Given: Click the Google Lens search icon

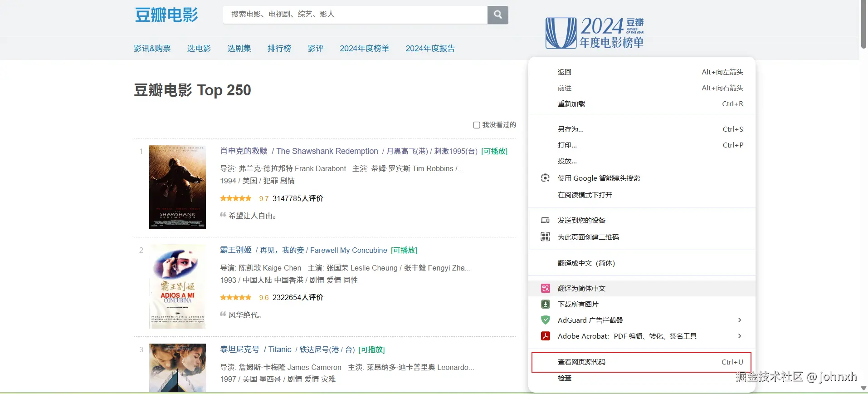Looking at the screenshot, I should tap(546, 178).
